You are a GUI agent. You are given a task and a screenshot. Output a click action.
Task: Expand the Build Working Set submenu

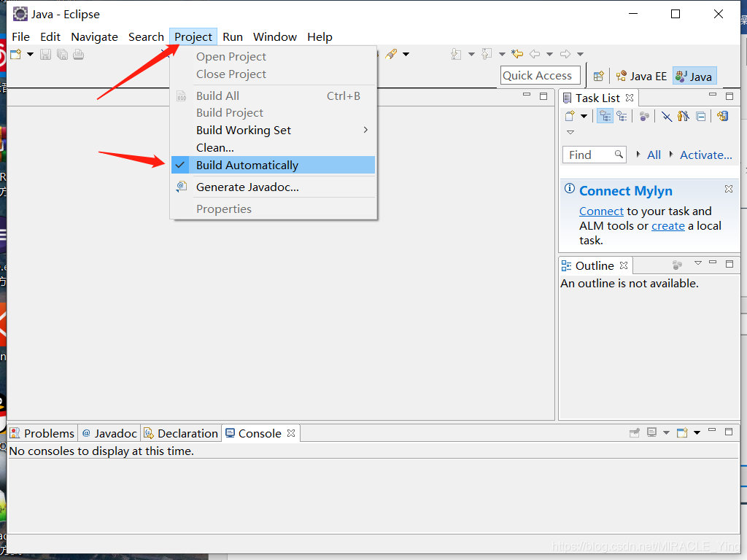pos(273,130)
